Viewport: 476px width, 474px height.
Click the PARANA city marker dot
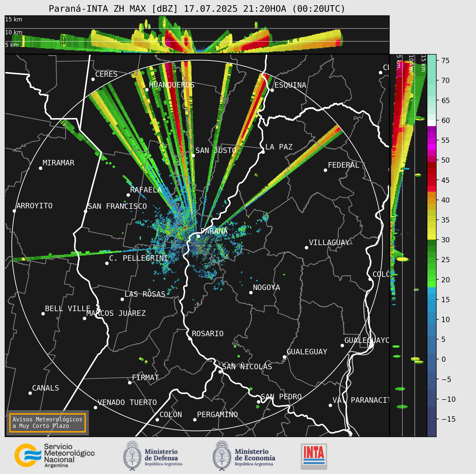[198, 236]
